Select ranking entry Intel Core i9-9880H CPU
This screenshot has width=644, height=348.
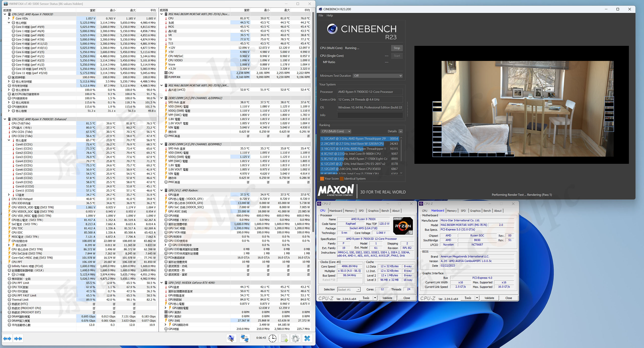click(360, 154)
